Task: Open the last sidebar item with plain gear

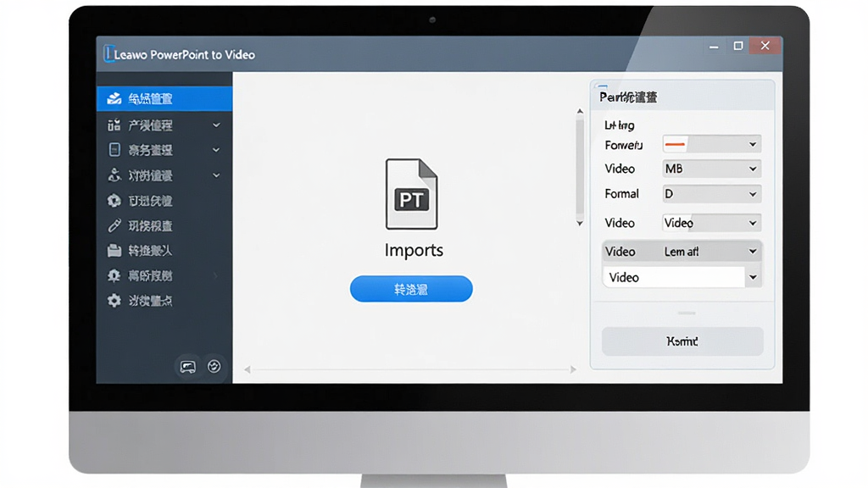Action: [164, 301]
